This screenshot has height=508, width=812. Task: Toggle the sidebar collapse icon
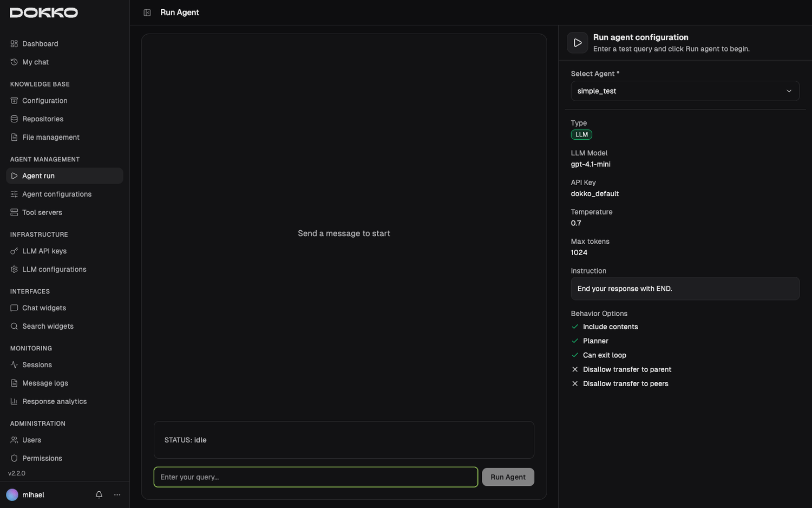pyautogui.click(x=147, y=12)
